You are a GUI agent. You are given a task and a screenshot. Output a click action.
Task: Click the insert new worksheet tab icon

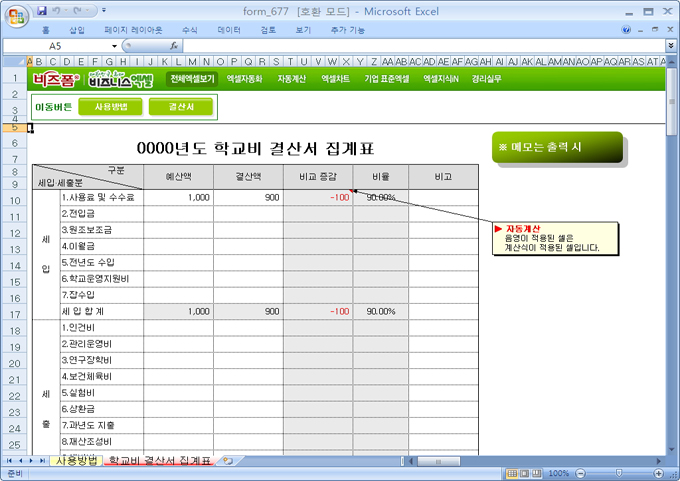pos(228,461)
